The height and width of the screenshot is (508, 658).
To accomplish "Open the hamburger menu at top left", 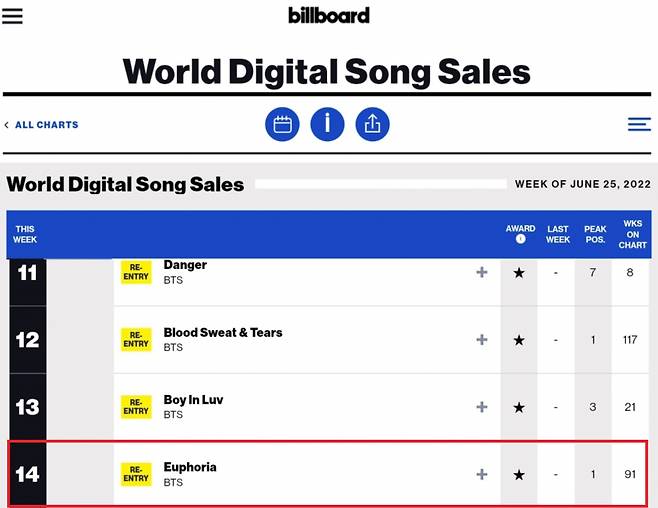I will pyautogui.click(x=12, y=16).
